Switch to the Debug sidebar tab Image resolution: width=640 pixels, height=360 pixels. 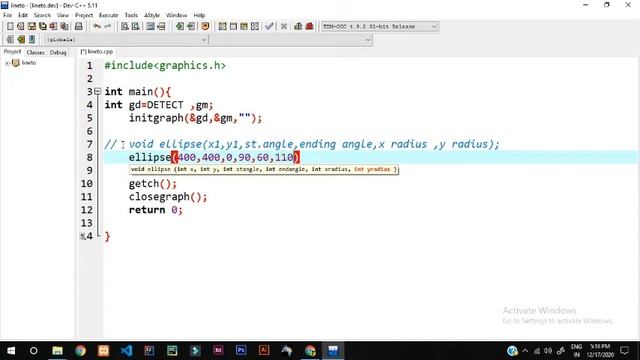[58, 53]
